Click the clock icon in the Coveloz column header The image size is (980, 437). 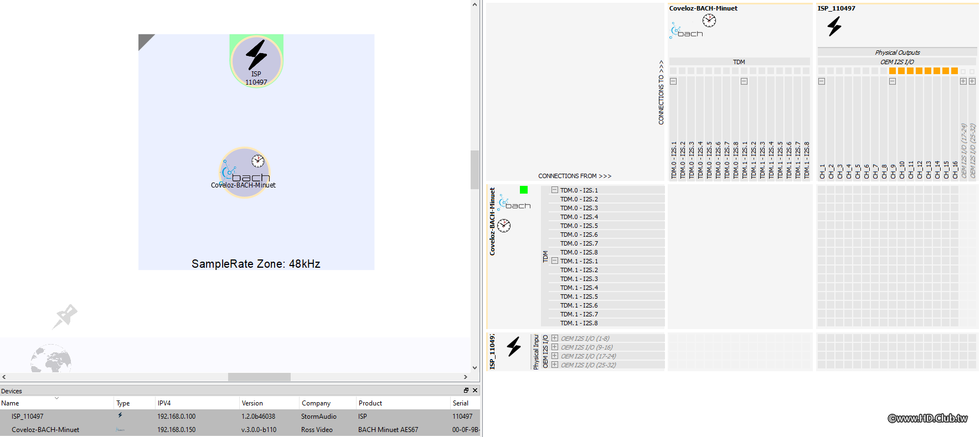(x=709, y=20)
